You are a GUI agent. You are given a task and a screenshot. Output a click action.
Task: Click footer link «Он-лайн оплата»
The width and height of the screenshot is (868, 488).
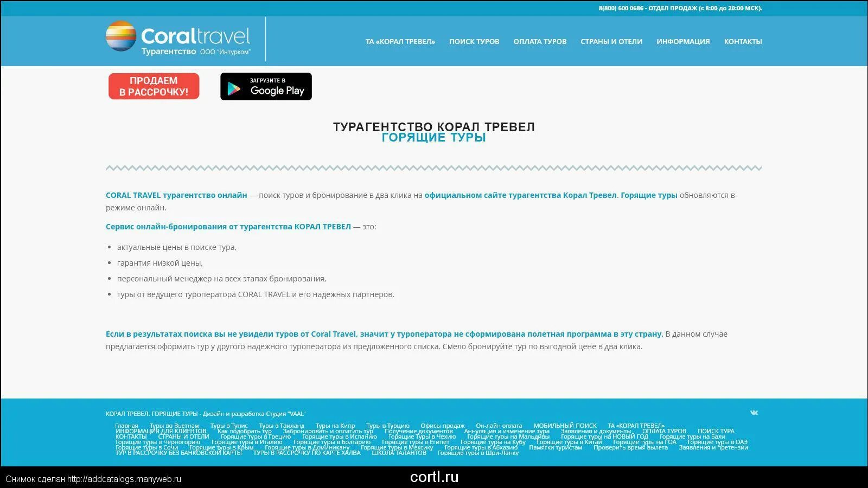click(x=499, y=426)
